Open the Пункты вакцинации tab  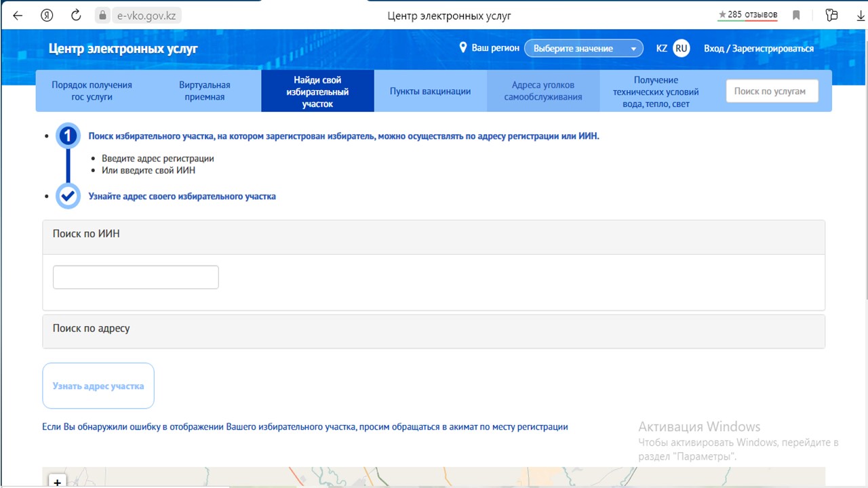tap(430, 91)
